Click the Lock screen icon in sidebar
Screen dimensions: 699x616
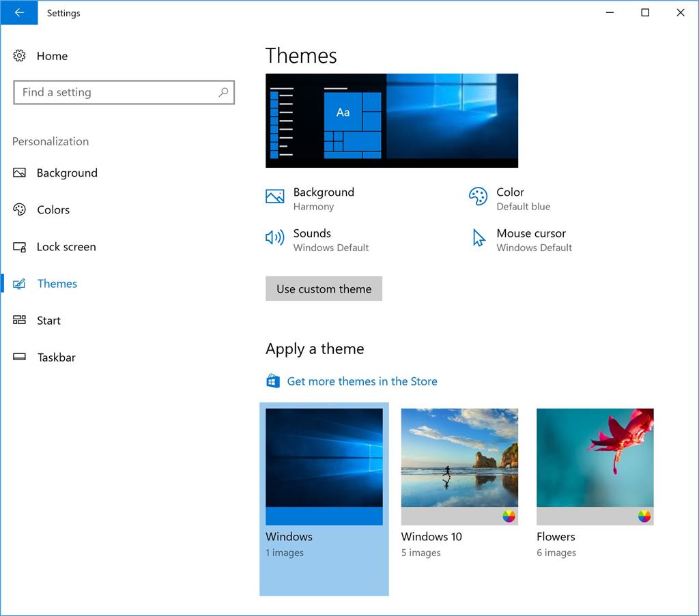tap(19, 247)
